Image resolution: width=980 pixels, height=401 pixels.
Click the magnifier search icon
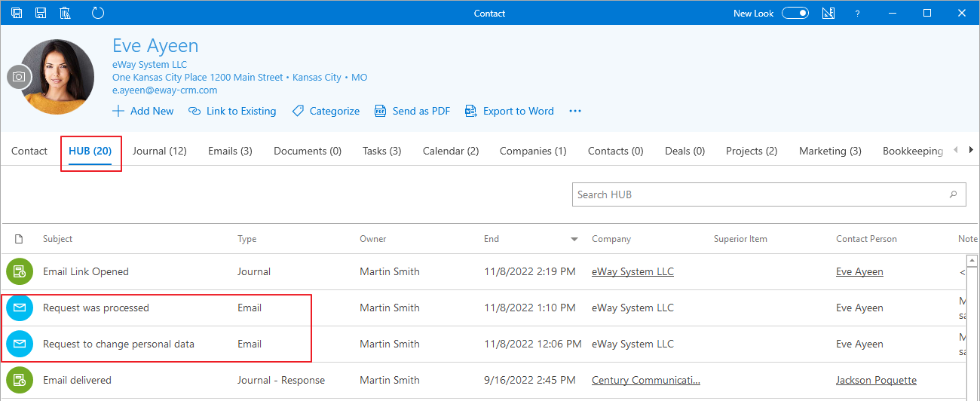(954, 194)
